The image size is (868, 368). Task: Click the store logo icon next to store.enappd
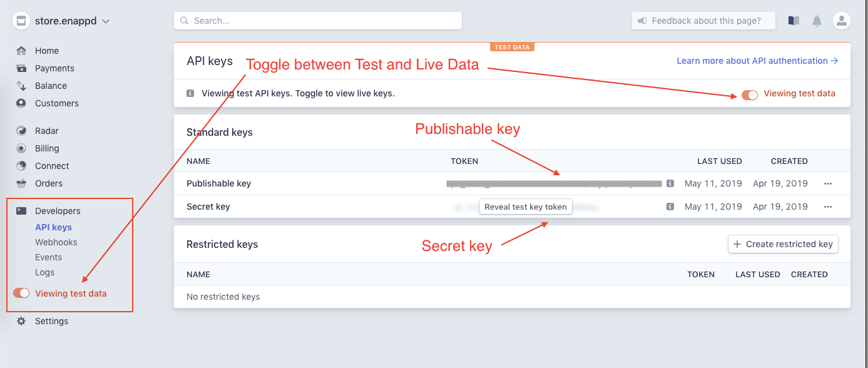coord(21,21)
